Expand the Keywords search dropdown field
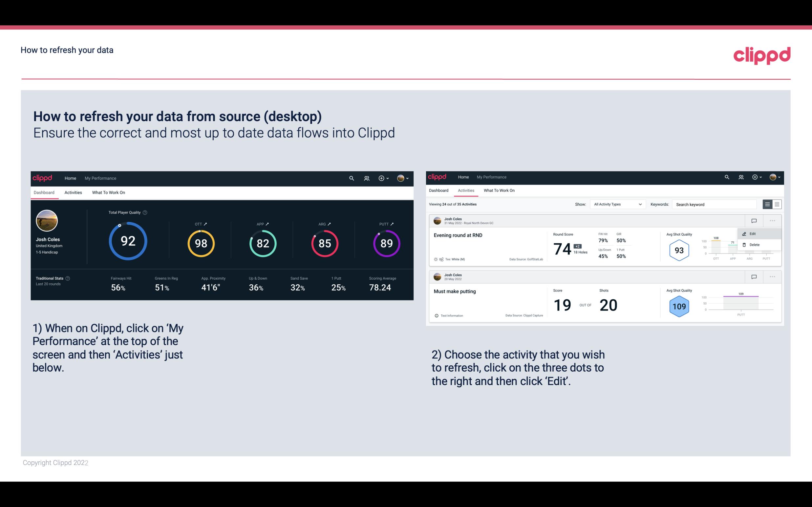Viewport: 812px width, 507px height. coord(714,204)
